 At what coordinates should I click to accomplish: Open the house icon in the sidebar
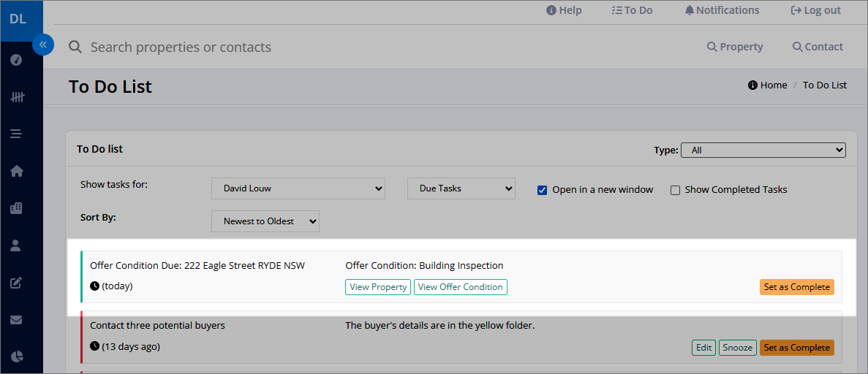point(17,171)
